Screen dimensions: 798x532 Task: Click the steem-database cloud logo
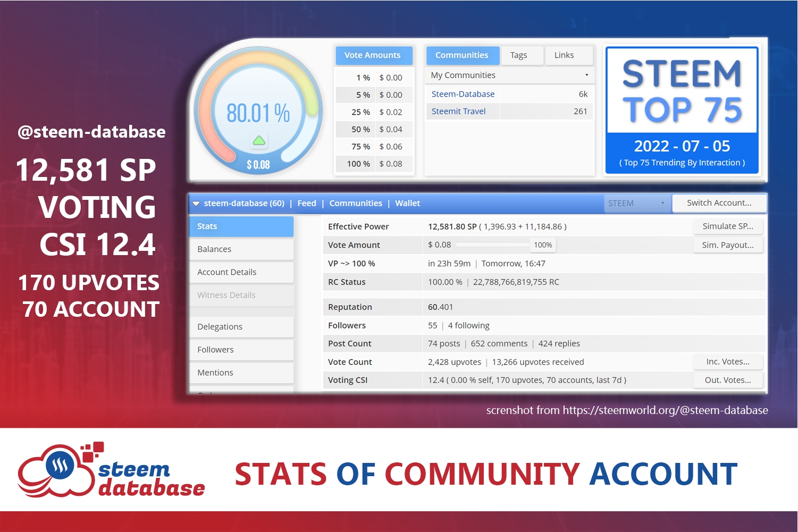click(112, 470)
